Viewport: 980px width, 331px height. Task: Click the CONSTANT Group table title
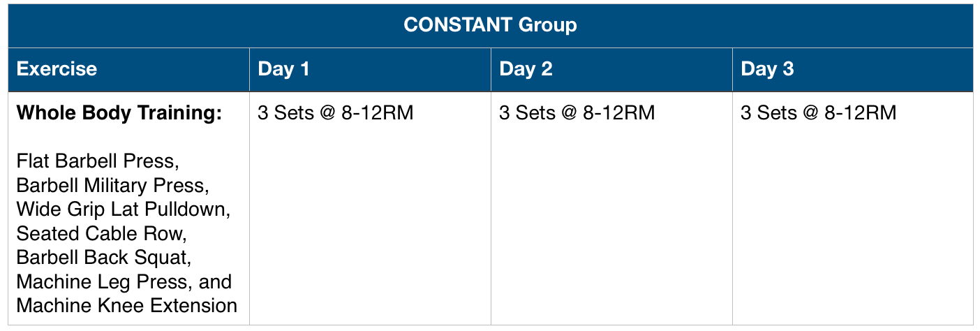[x=490, y=26]
